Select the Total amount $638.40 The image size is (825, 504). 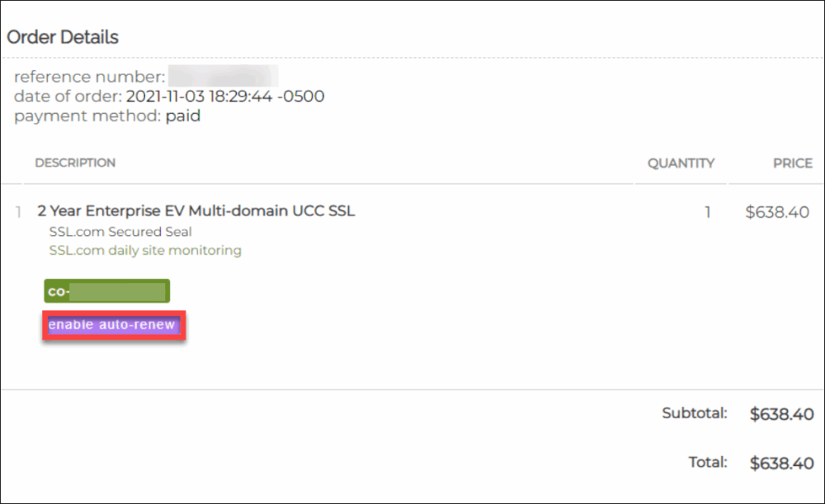coord(781,464)
